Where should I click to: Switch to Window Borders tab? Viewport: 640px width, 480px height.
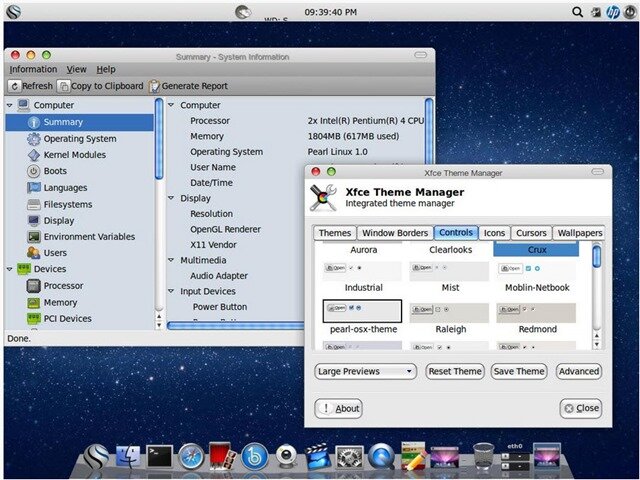(395, 233)
